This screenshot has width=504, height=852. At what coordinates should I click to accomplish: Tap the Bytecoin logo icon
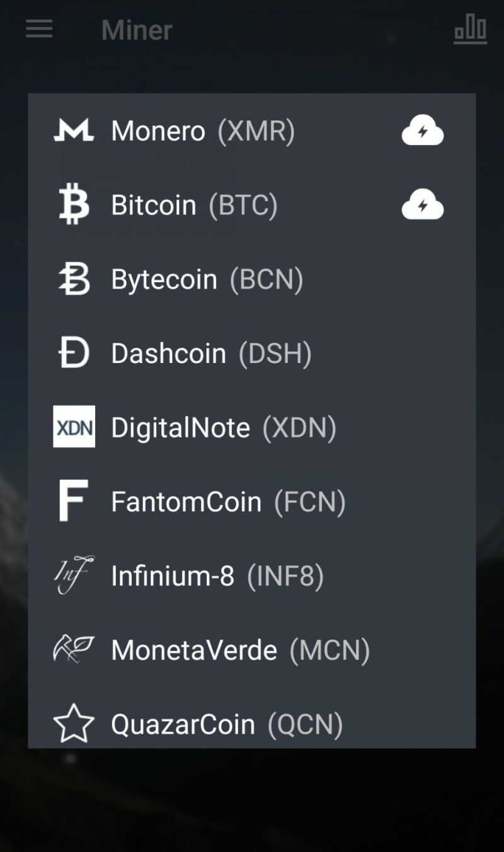[74, 279]
